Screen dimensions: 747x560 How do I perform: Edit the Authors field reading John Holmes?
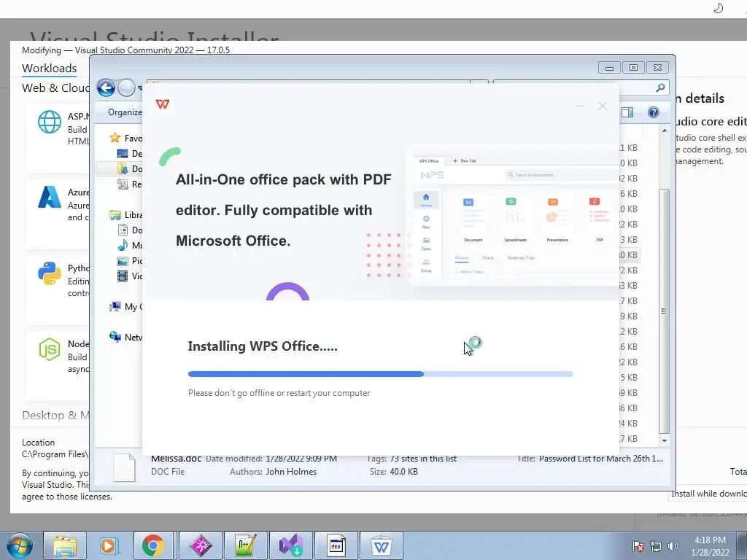(291, 472)
